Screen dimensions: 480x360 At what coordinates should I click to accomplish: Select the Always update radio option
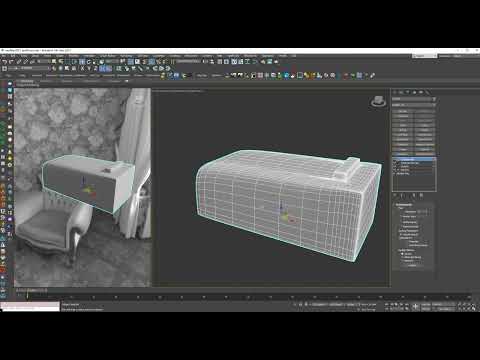[402, 254]
